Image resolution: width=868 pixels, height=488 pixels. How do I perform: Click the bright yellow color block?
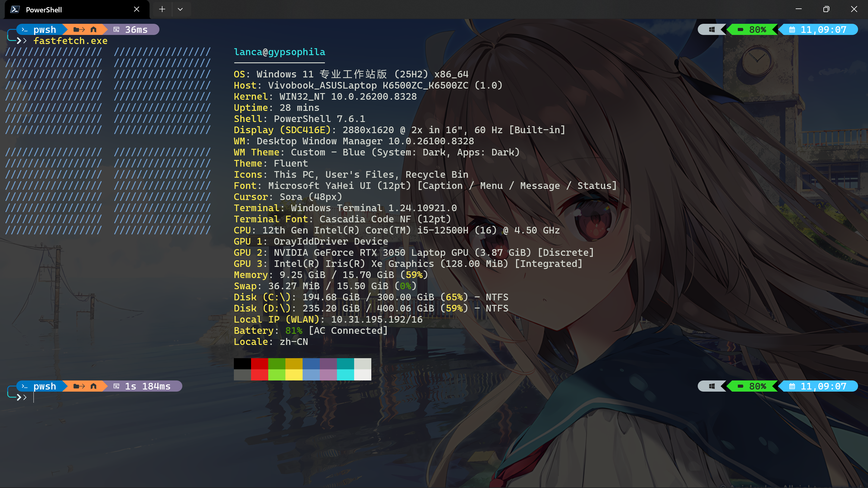[294, 375]
